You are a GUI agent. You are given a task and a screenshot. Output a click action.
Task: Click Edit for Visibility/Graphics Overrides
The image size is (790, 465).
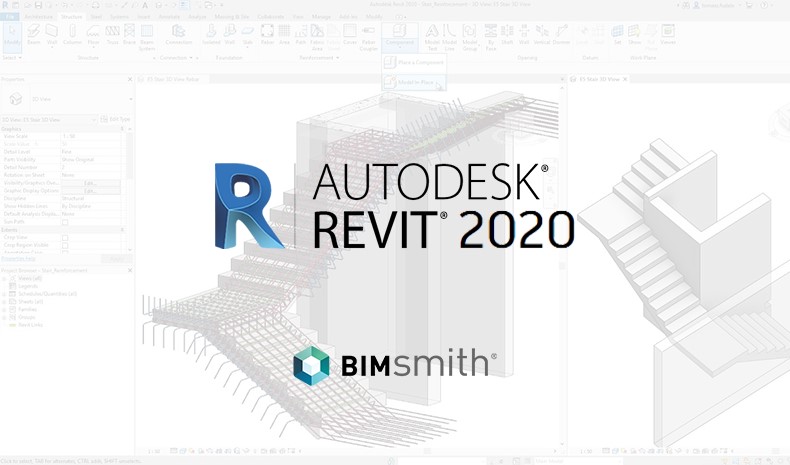point(90,183)
